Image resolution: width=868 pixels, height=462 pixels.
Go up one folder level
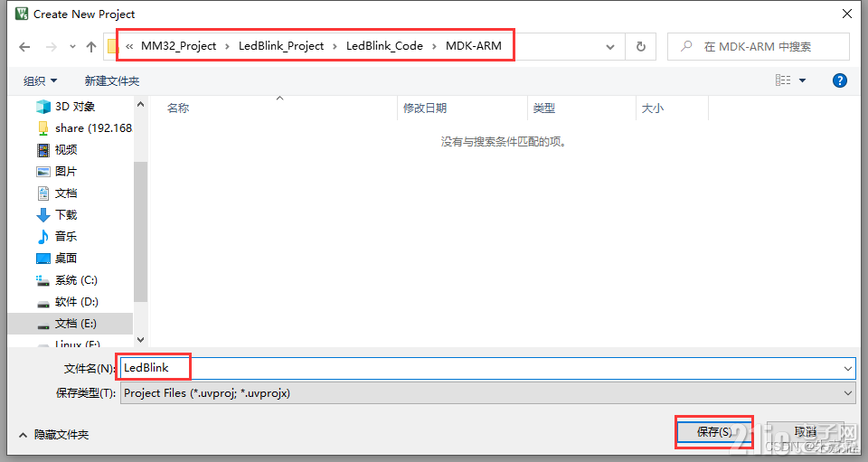click(91, 47)
